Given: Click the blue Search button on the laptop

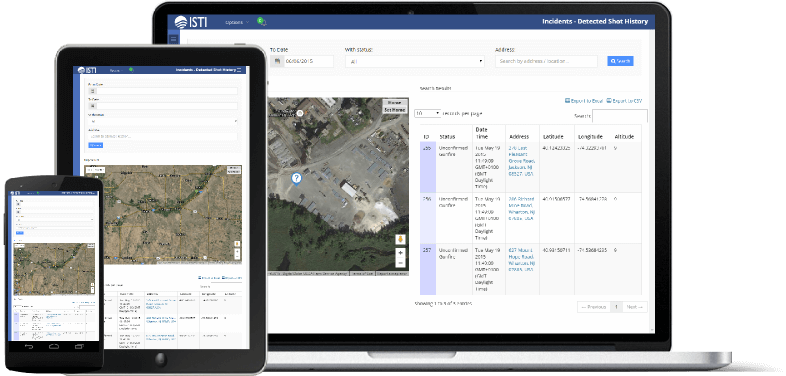Looking at the screenshot, I should [620, 61].
